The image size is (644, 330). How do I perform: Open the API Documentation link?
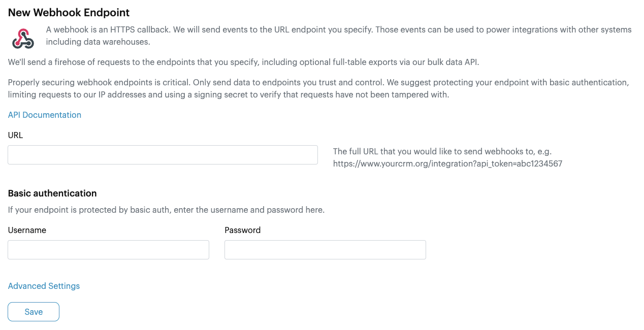(45, 115)
